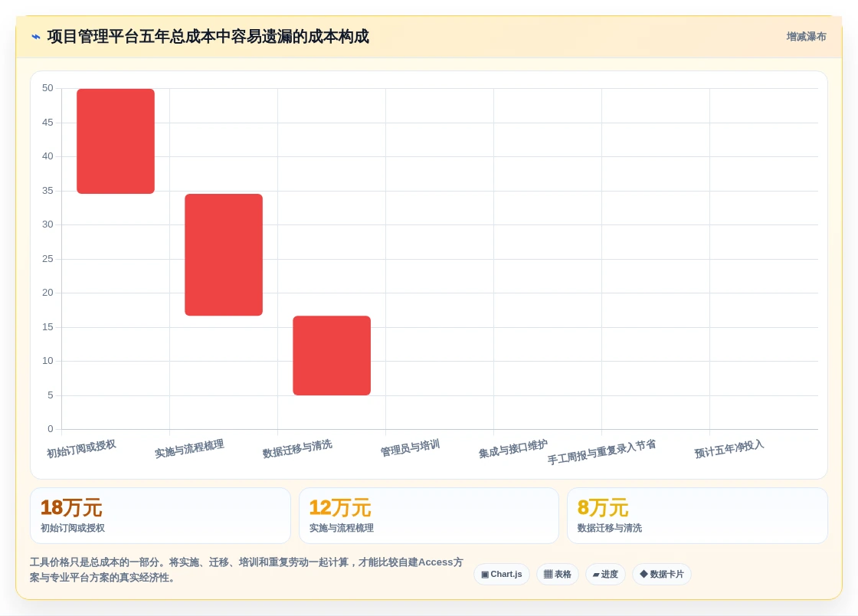This screenshot has height=616, width=858.
Task: Click the y-axis value 25
Action: point(47,259)
